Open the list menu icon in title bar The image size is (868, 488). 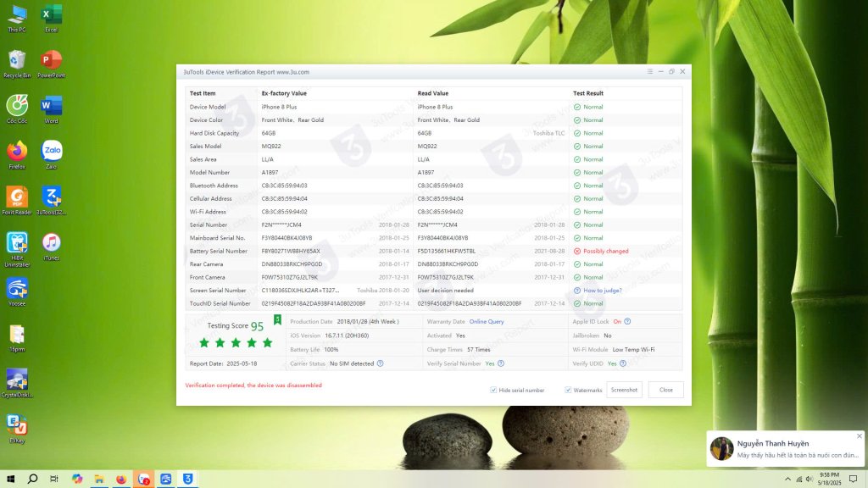click(x=650, y=72)
